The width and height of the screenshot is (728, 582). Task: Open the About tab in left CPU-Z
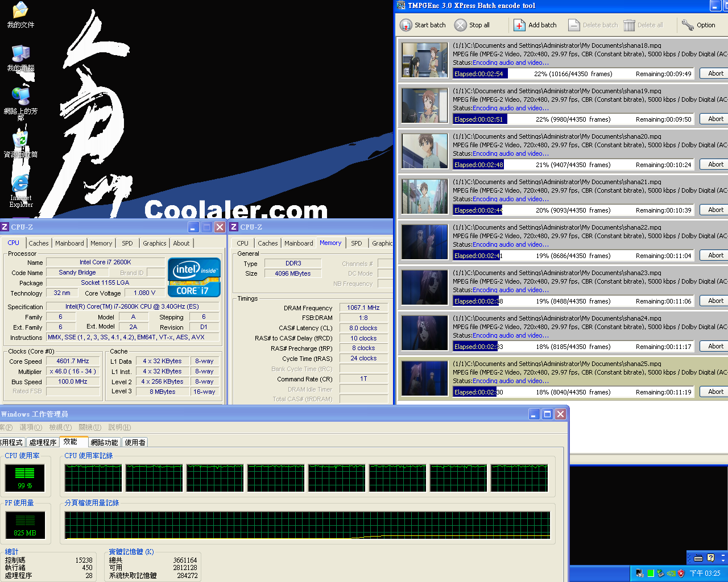pyautogui.click(x=181, y=243)
